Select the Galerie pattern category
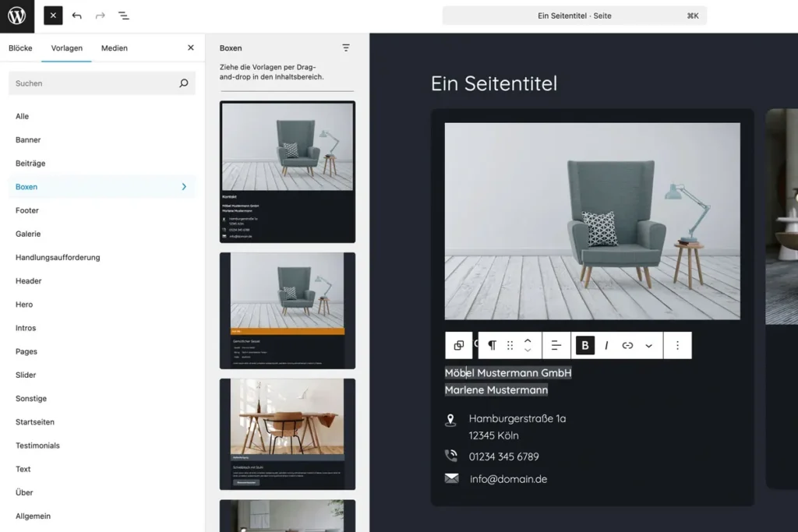 28,234
